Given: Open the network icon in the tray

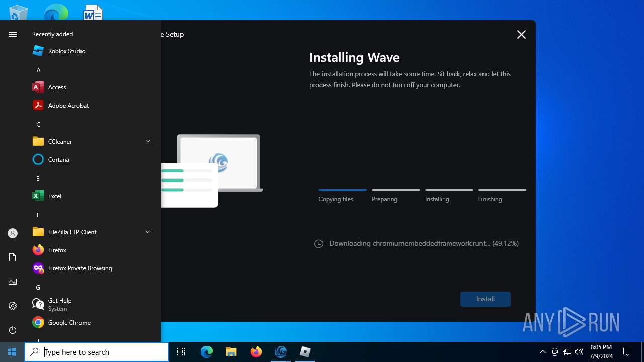Looking at the screenshot, I should (x=567, y=352).
